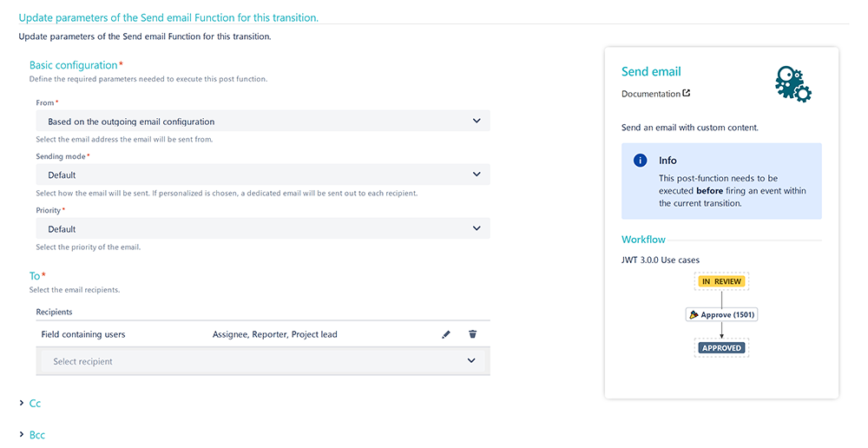Click the To section heading
Viewport: 868px width, 448px height.
pos(35,276)
